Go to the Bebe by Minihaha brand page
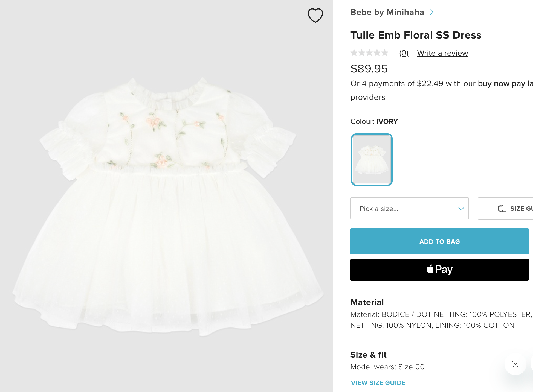Image resolution: width=533 pixels, height=392 pixels. pyautogui.click(x=387, y=12)
